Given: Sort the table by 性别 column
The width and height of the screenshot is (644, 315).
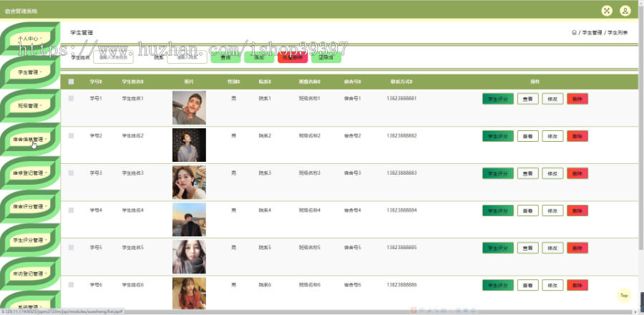Looking at the screenshot, I should pyautogui.click(x=234, y=82).
